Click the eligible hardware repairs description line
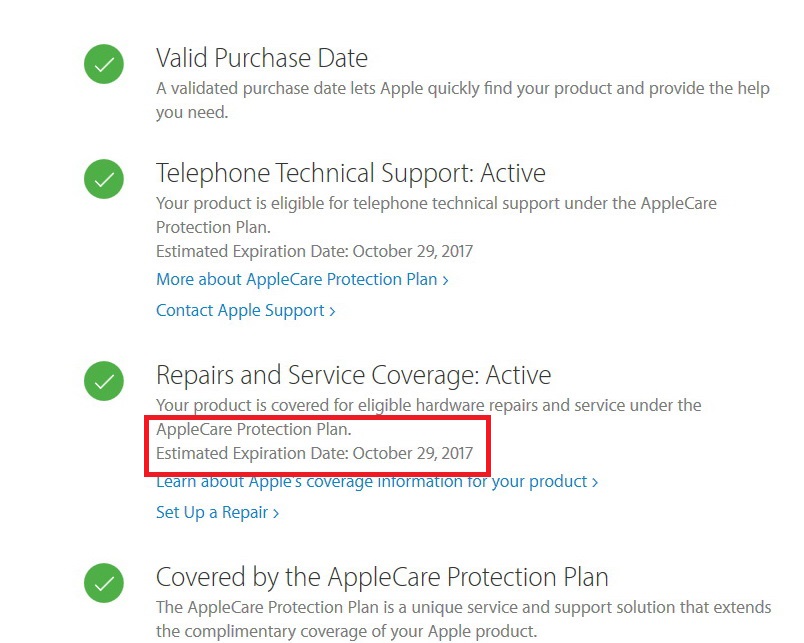The image size is (804, 643). tap(428, 406)
